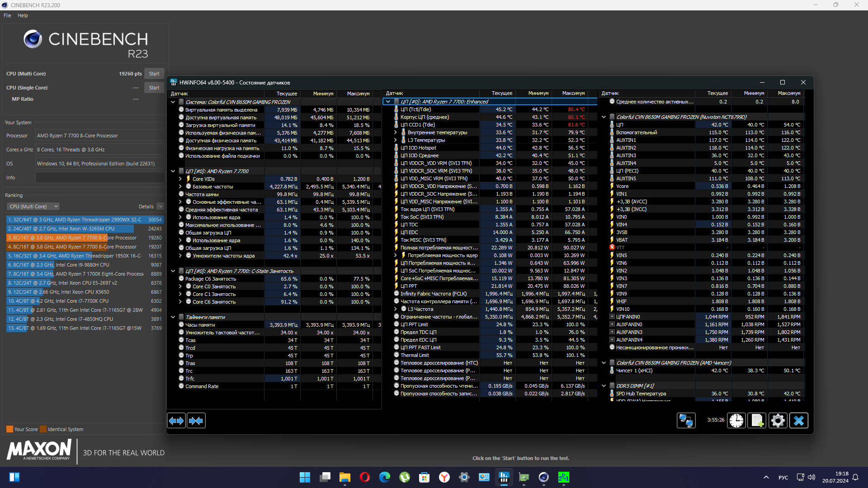This screenshot has height=488, width=868.
Task: Open the Help menu
Action: point(23,15)
